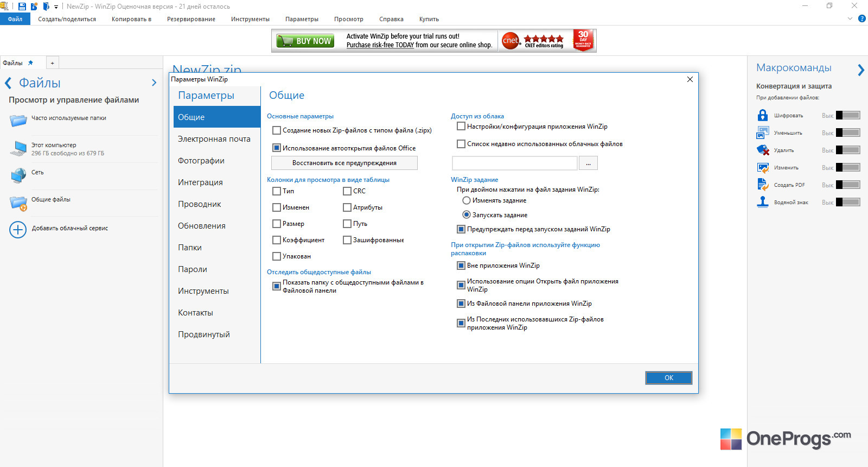The width and height of the screenshot is (868, 467).
Task: Select the Пароли settings category
Action: click(x=217, y=269)
